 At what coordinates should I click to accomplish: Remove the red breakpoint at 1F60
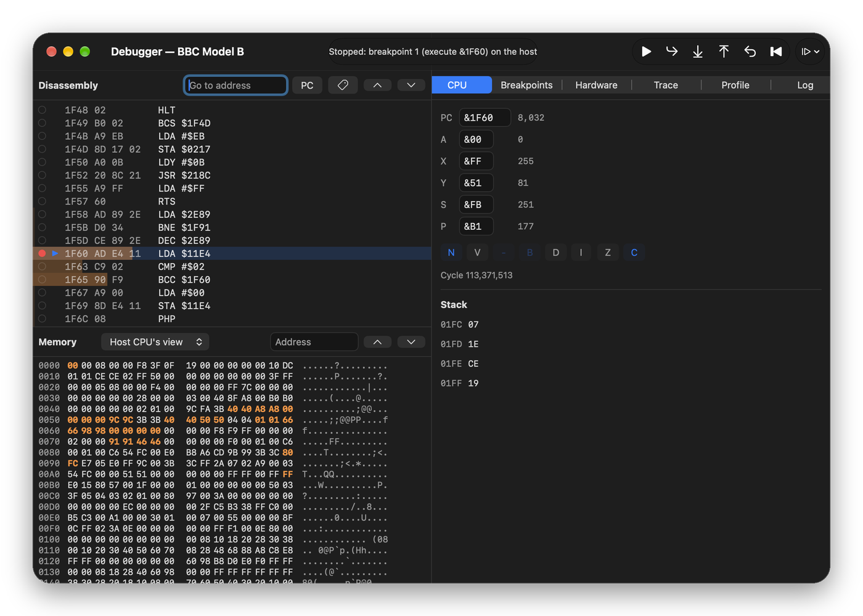42,253
